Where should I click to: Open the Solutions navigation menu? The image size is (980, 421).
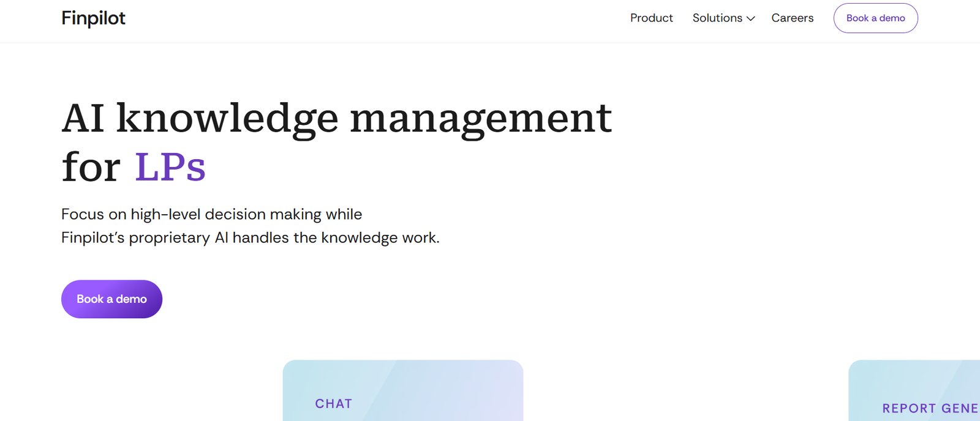pyautogui.click(x=717, y=18)
